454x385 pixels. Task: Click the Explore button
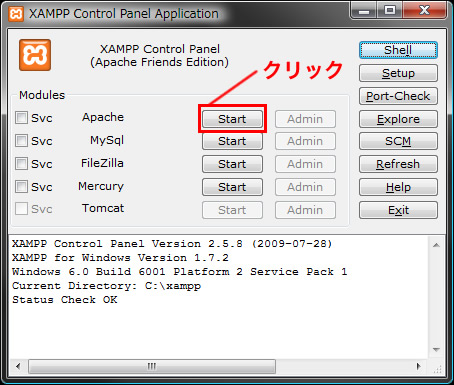pyautogui.click(x=398, y=119)
